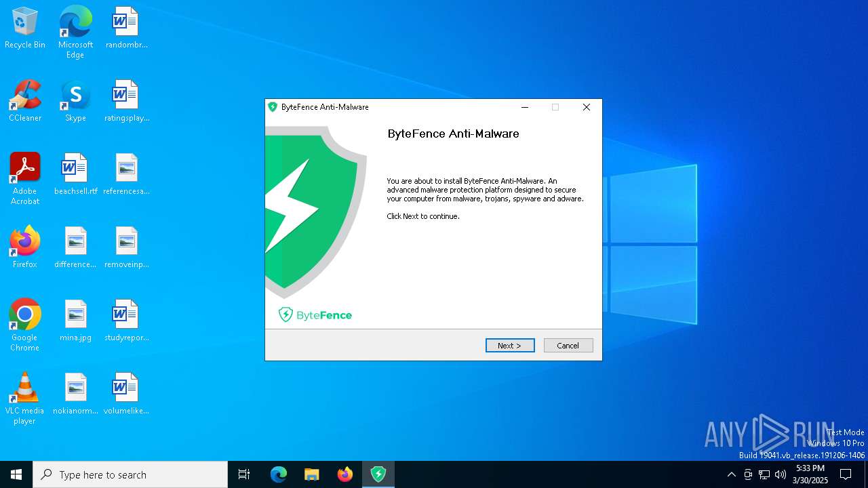The width and height of the screenshot is (868, 488).
Task: Select the CCleaner desktop shortcut
Action: [x=25, y=102]
